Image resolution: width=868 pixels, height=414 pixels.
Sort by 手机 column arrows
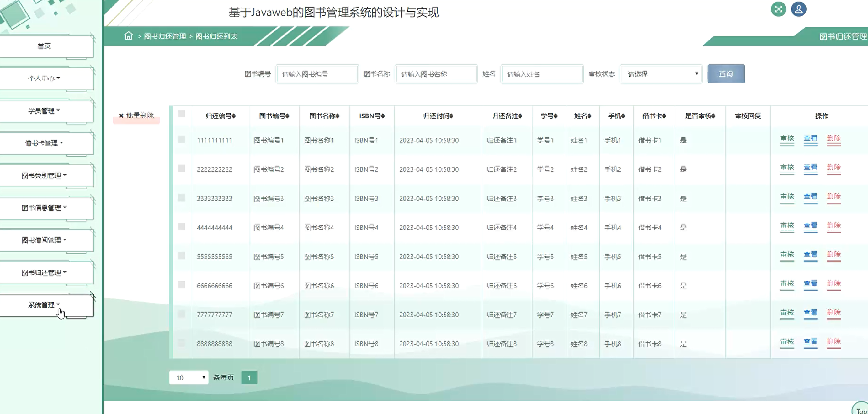(623, 116)
